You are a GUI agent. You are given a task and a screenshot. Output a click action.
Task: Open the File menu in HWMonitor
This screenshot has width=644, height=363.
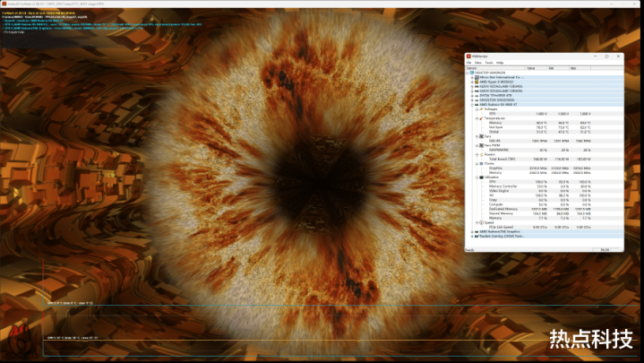[x=468, y=63]
